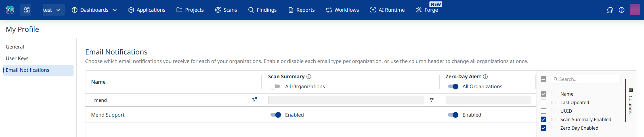Click the My Profile page title
Image resolution: width=644 pixels, height=137 pixels.
click(22, 29)
